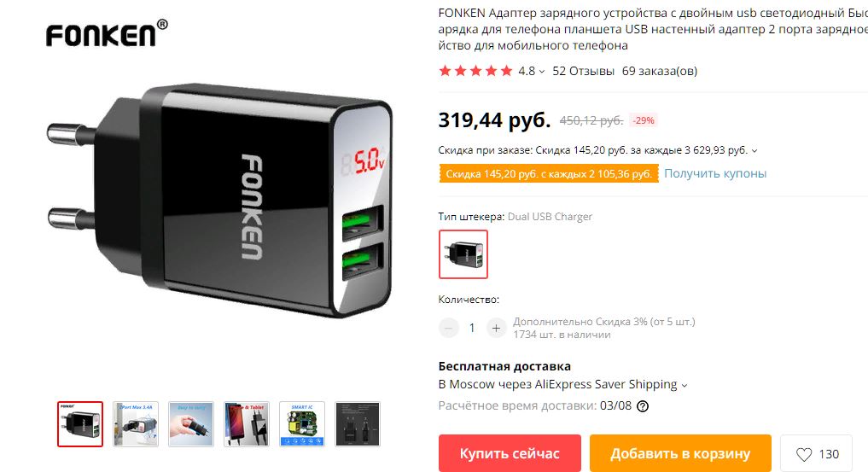
Task: Click the Купить сейчас button
Action: (510, 453)
